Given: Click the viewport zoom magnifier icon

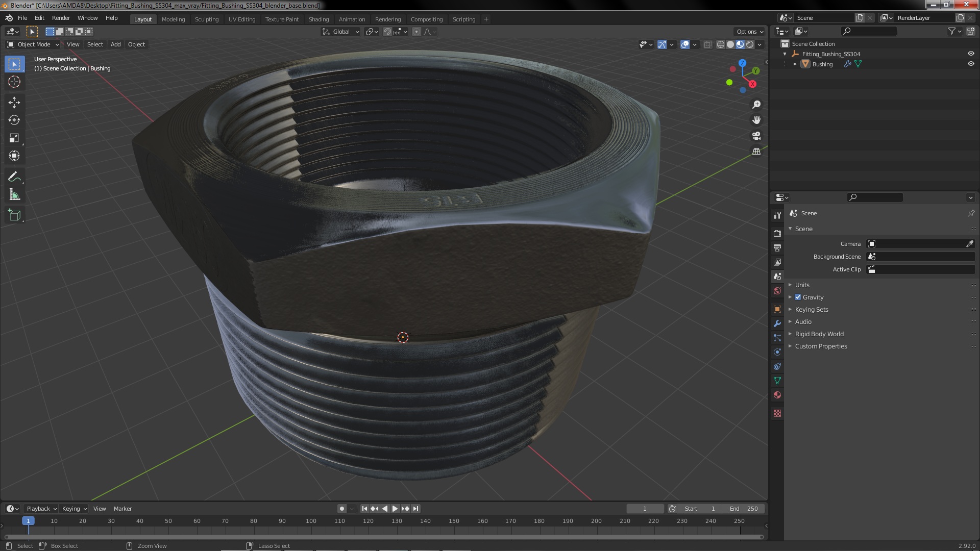Looking at the screenshot, I should (756, 105).
